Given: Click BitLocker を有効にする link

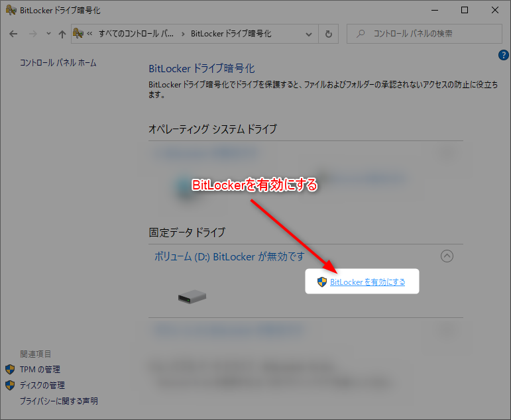Looking at the screenshot, I should click(367, 282).
